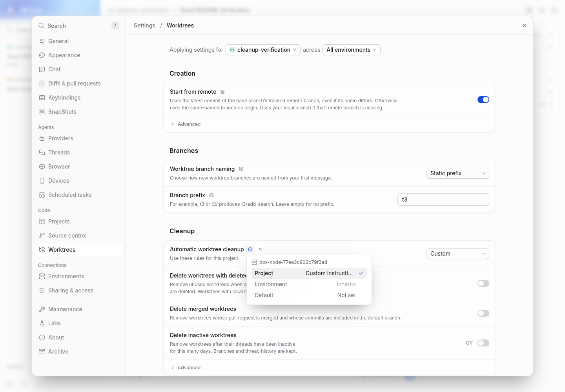This screenshot has width=565, height=392.
Task: Click the reset arrow icon beside Automatic worktree cleanup
Action: [x=261, y=249]
